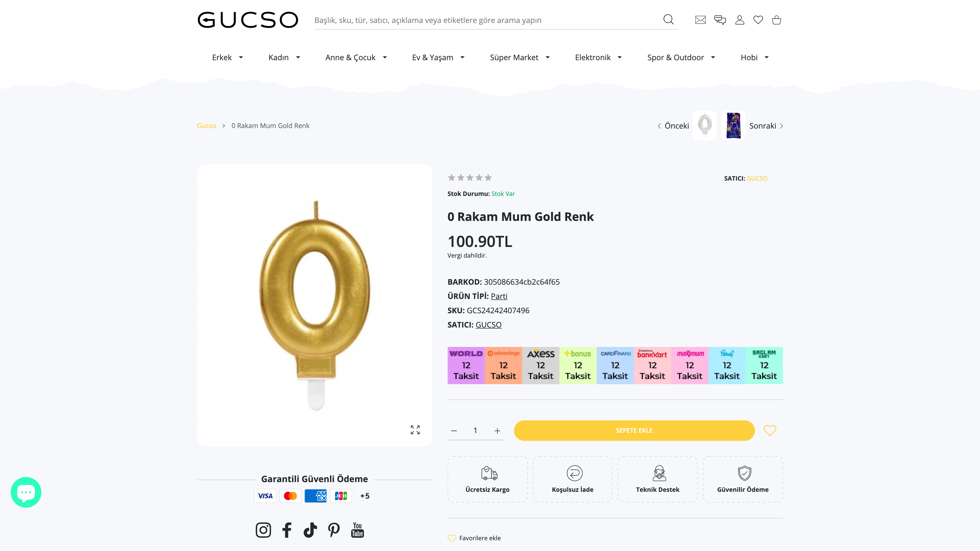The image size is (980, 551).
Task: Click the email/contact icon in top bar
Action: [x=700, y=20]
